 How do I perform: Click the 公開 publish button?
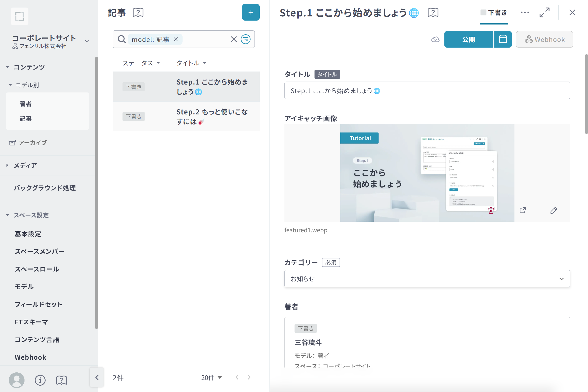point(468,39)
